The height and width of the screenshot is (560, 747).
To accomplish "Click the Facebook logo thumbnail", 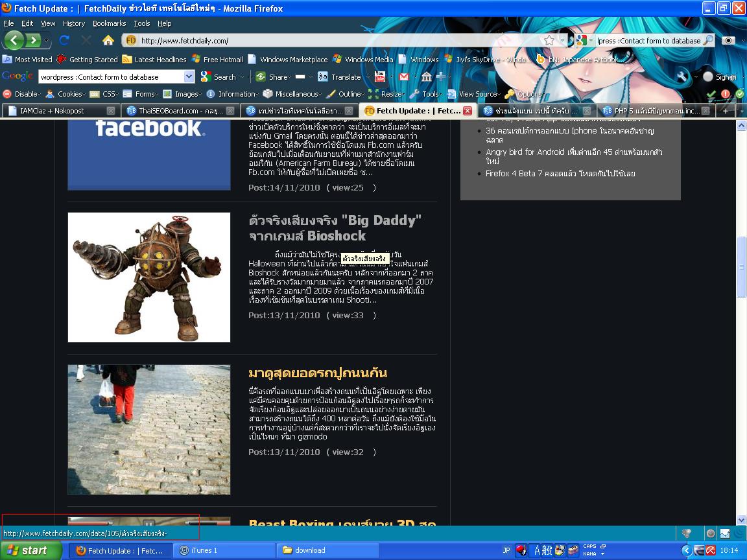I will (149, 154).
